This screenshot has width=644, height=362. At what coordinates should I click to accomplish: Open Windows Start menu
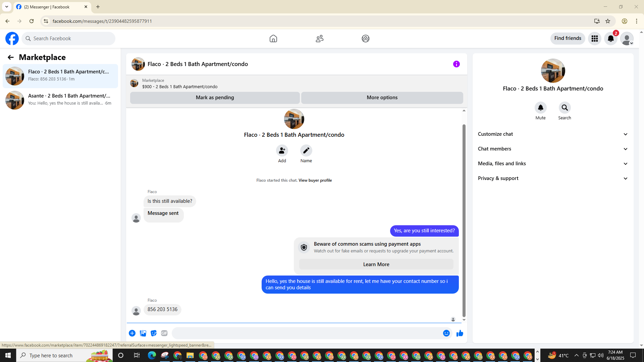8,355
